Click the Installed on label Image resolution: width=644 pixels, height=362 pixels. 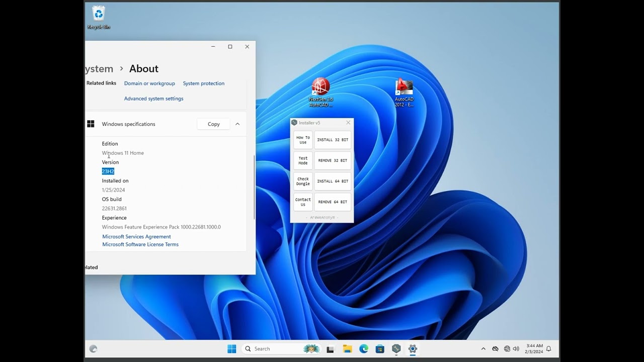click(x=115, y=181)
